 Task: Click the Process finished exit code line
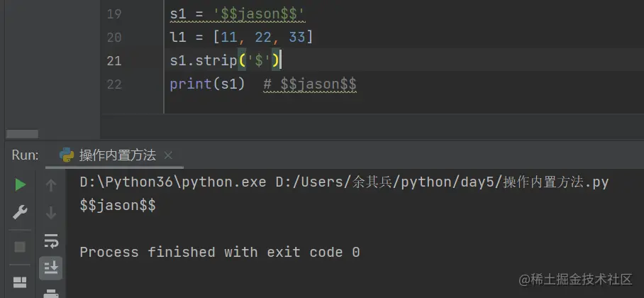[x=220, y=252]
